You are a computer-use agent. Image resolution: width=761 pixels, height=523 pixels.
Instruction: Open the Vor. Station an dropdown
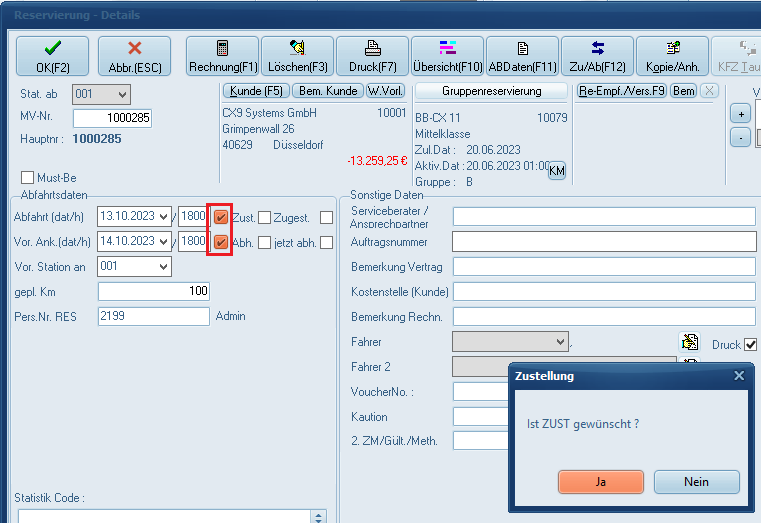[x=163, y=267]
